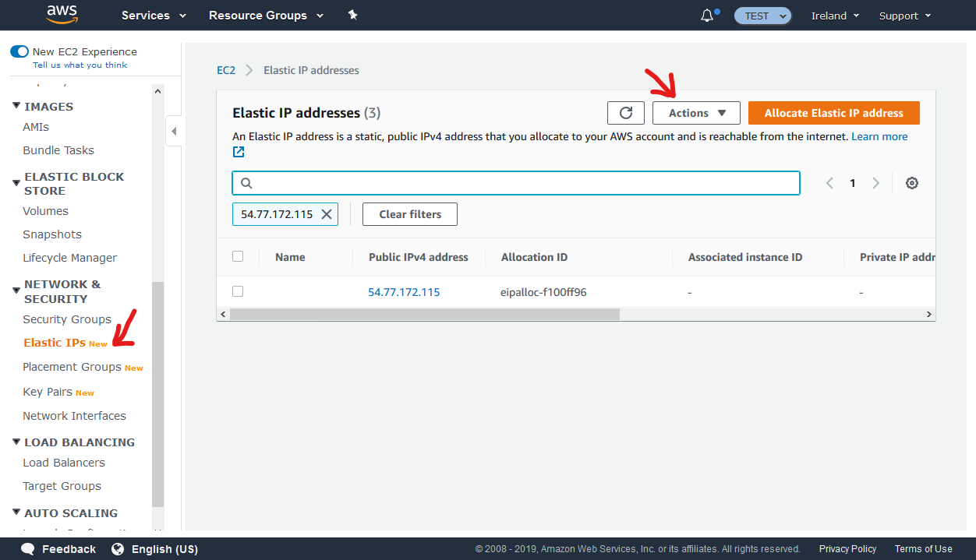Click the Elastic IP search filter field
Screen dimensions: 976x560
[516, 183]
